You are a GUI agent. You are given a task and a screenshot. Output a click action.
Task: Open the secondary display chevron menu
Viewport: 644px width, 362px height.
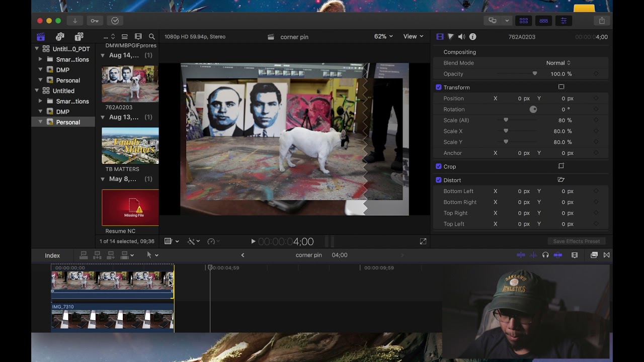(x=507, y=21)
